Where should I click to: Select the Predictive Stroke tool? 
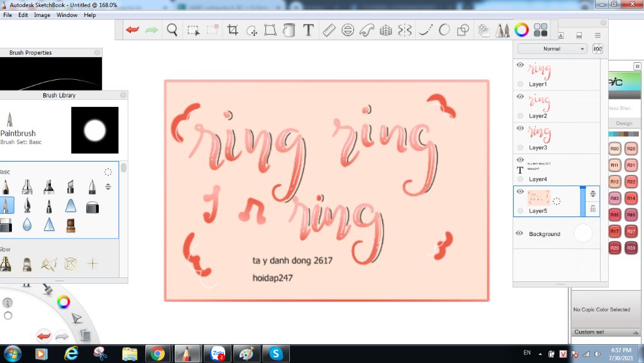(x=444, y=30)
